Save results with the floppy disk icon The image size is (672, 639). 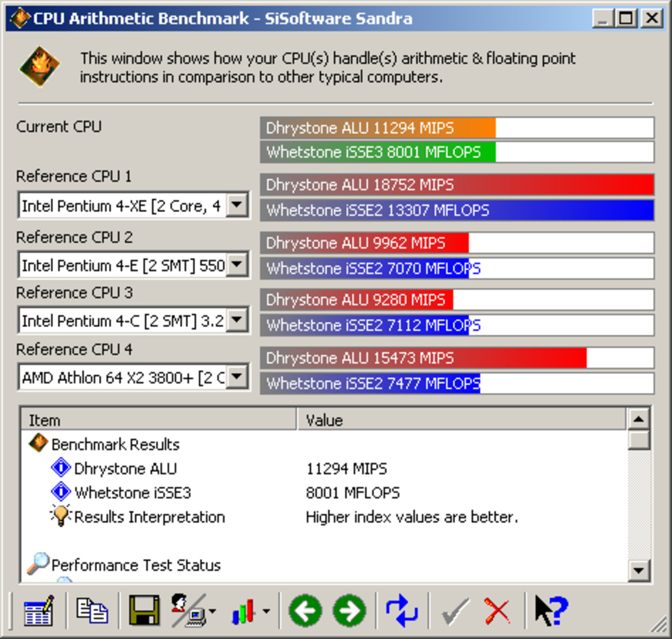tap(144, 610)
